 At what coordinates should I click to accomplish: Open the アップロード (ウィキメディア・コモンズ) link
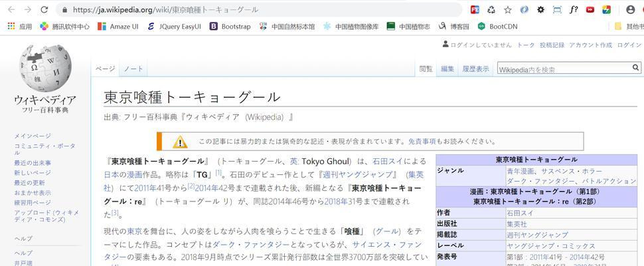point(46,216)
